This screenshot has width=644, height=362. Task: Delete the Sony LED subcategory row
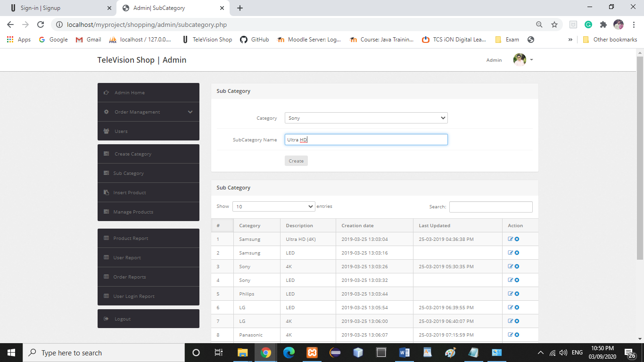517,280
